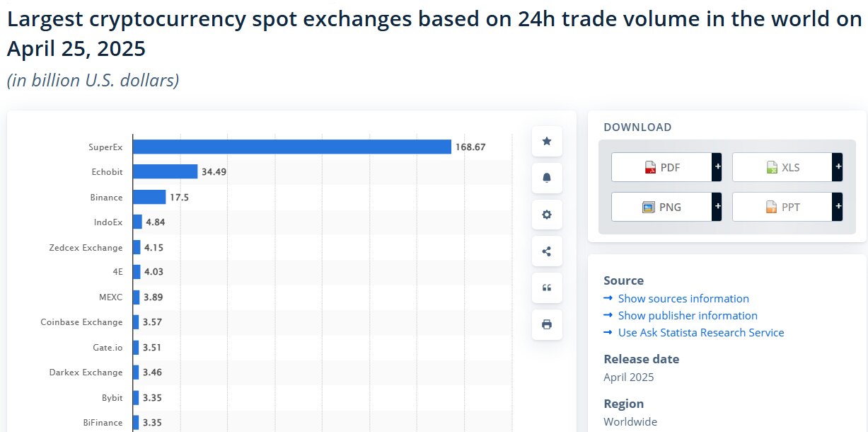Click the share icon
This screenshot has width=868, height=432.
pos(547,251)
